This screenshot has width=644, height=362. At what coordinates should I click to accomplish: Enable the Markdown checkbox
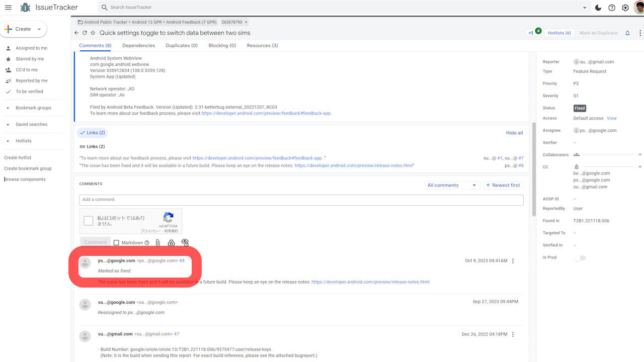(x=116, y=243)
